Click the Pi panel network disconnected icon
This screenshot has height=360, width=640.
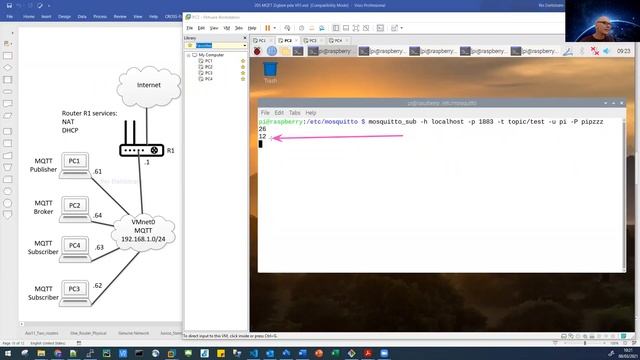click(595, 51)
